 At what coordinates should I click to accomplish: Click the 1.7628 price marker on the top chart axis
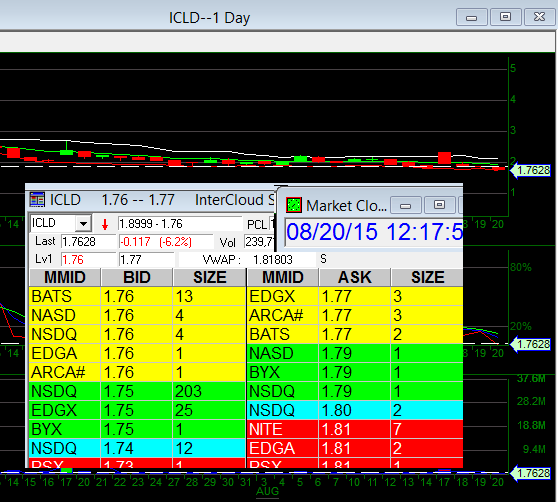click(x=531, y=170)
